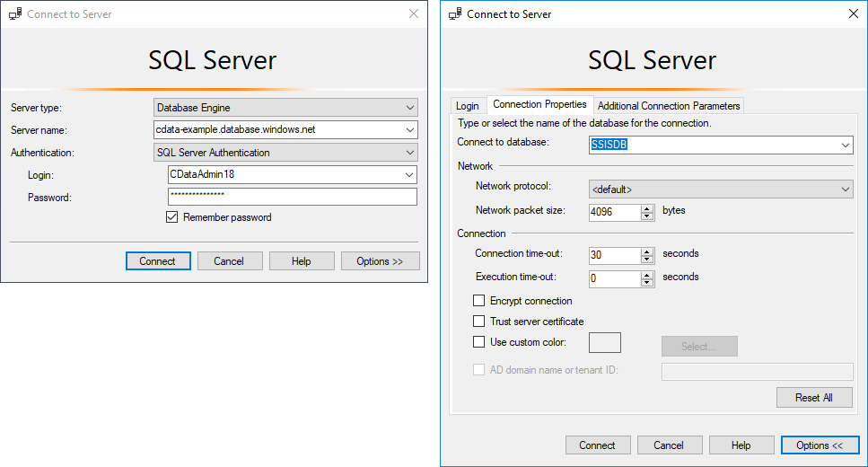868x467 pixels.
Task: Enable the Use custom color checkbox
Action: [x=478, y=342]
